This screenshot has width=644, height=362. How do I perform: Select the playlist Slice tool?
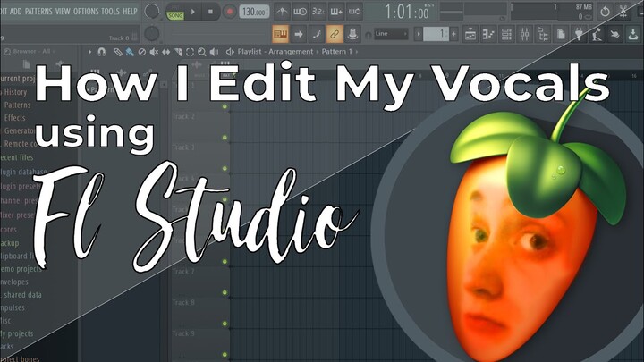click(178, 52)
